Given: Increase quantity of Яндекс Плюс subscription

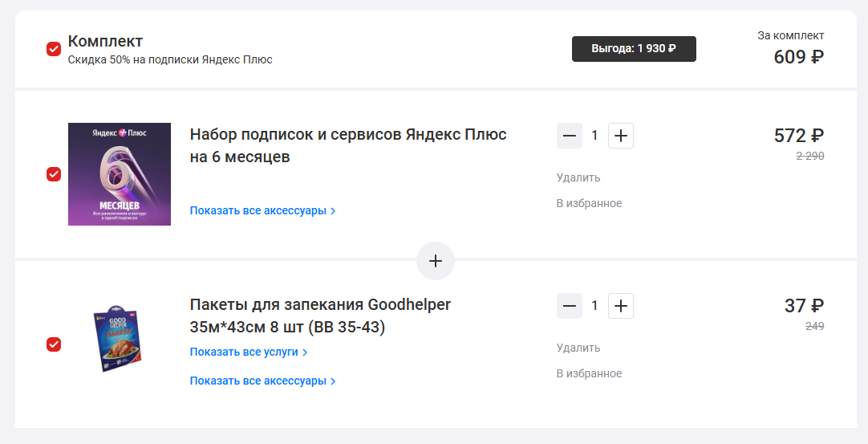Looking at the screenshot, I should [620, 136].
